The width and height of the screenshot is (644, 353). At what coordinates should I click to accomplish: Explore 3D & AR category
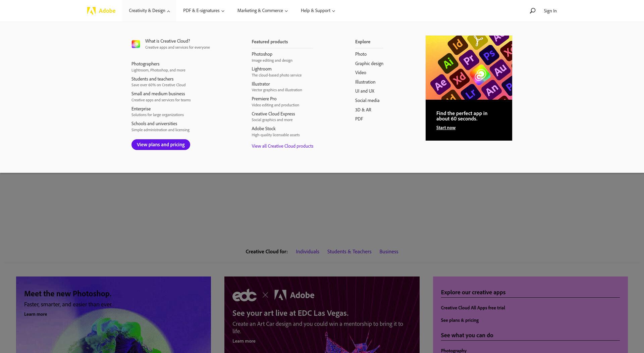[x=363, y=110]
